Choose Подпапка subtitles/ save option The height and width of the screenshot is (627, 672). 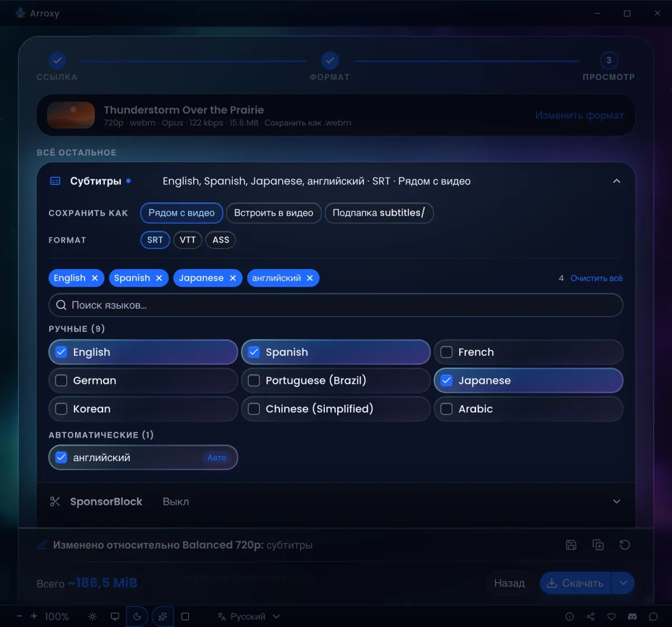[x=379, y=213]
